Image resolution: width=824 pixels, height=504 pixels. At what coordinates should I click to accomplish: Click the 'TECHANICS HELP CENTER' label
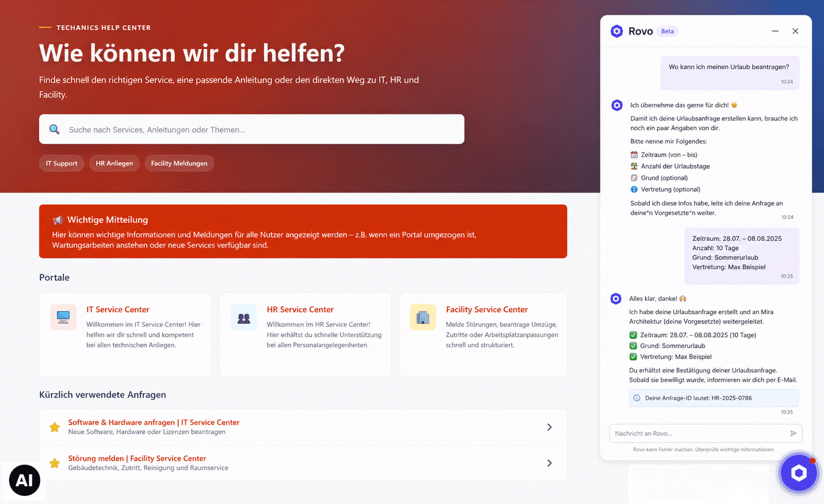click(103, 28)
